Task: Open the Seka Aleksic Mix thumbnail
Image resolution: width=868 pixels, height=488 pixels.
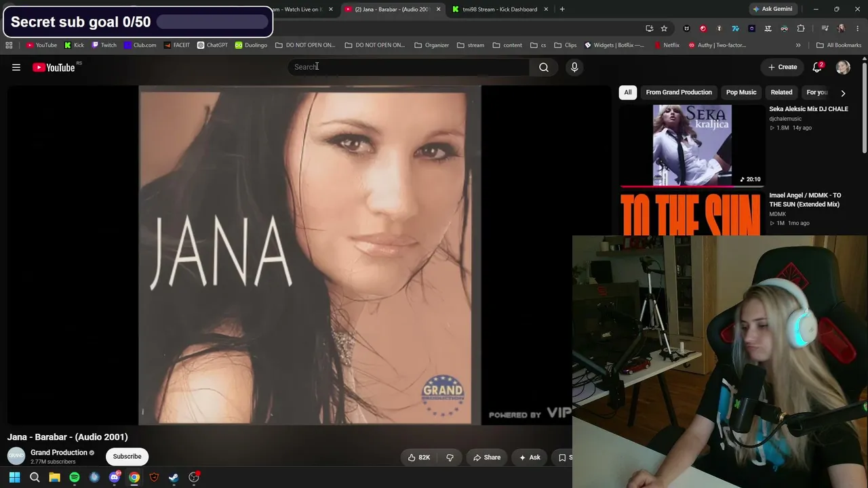Action: [x=692, y=145]
